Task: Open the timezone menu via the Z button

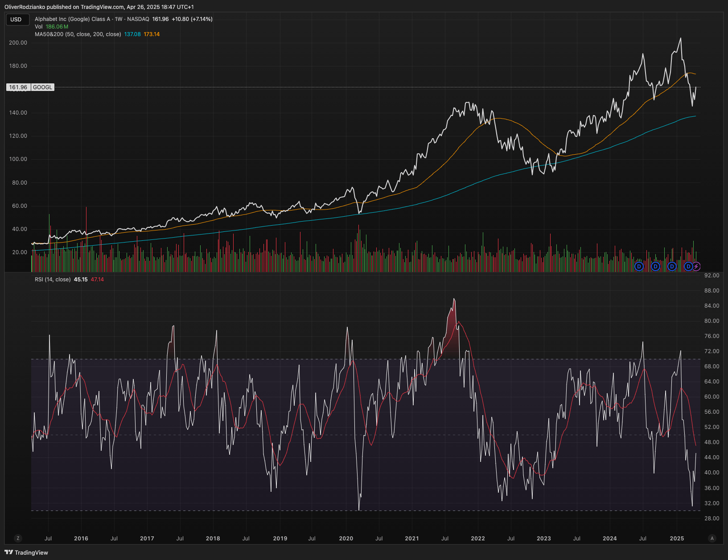Action: [18, 538]
